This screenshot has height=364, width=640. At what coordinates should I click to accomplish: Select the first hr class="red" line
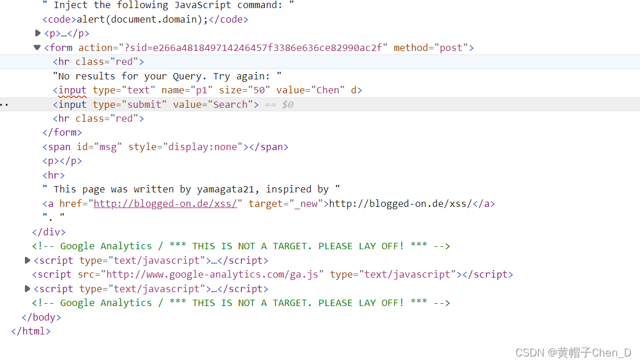tap(99, 61)
